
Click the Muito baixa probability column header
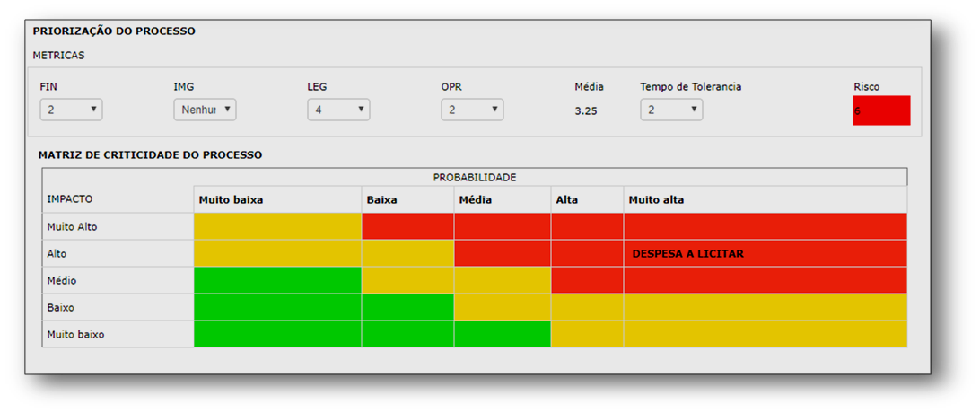277,199
